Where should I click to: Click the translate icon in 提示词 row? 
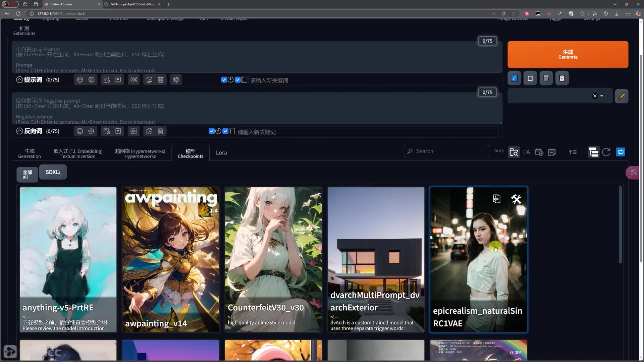(134, 80)
